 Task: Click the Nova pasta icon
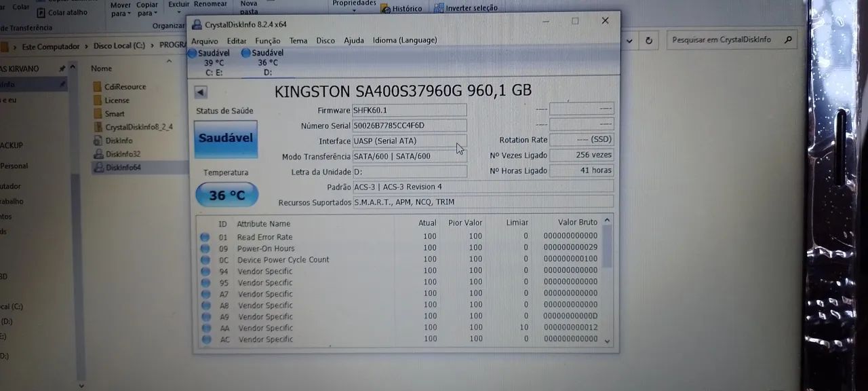tap(249, 6)
